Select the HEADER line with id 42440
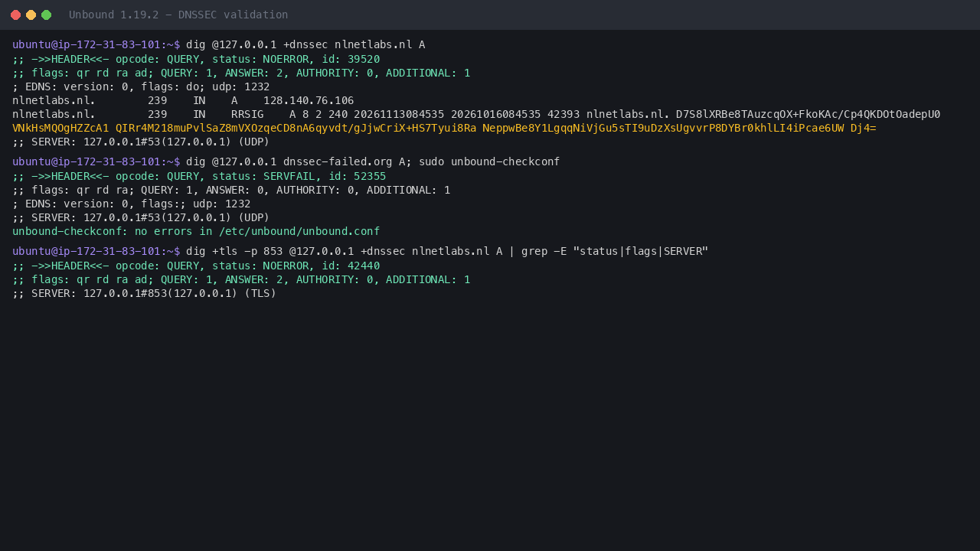The image size is (980, 551). point(196,266)
